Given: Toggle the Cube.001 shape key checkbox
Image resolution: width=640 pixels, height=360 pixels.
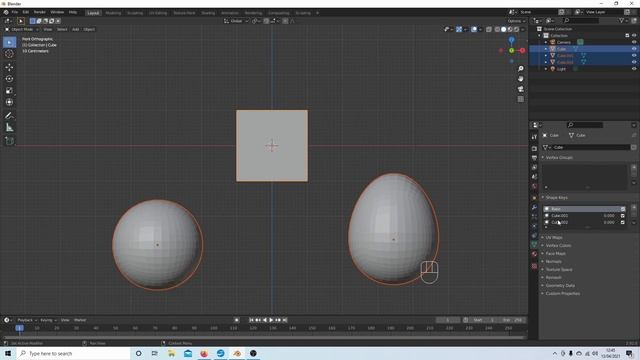Looking at the screenshot, I should coord(623,216).
